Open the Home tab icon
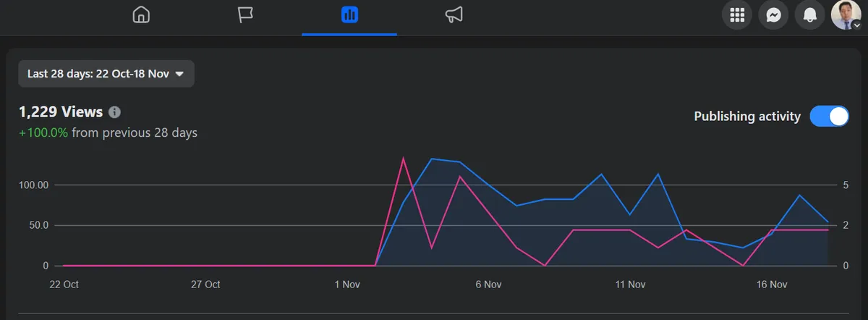The image size is (868, 320). click(x=142, y=14)
